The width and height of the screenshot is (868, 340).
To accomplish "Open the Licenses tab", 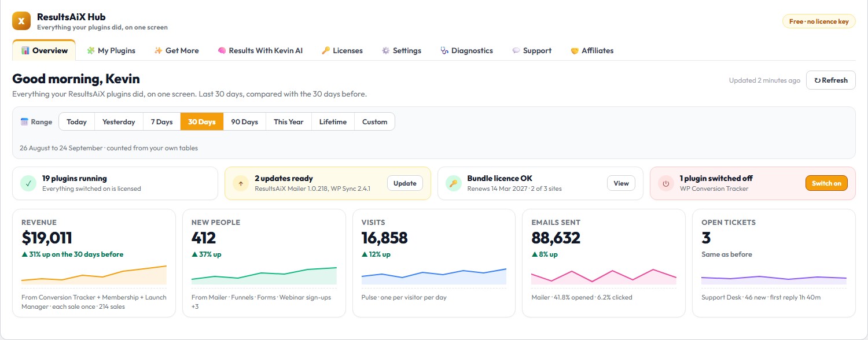I will pyautogui.click(x=342, y=50).
